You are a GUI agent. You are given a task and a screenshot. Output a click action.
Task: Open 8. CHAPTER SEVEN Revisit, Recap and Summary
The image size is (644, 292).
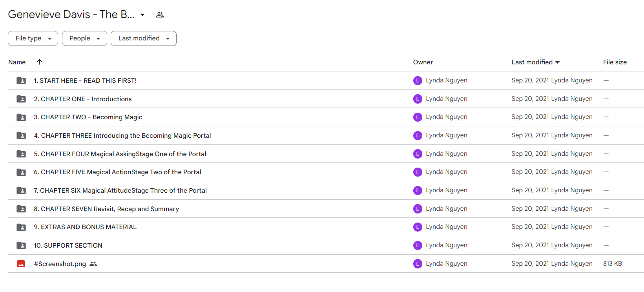106,209
